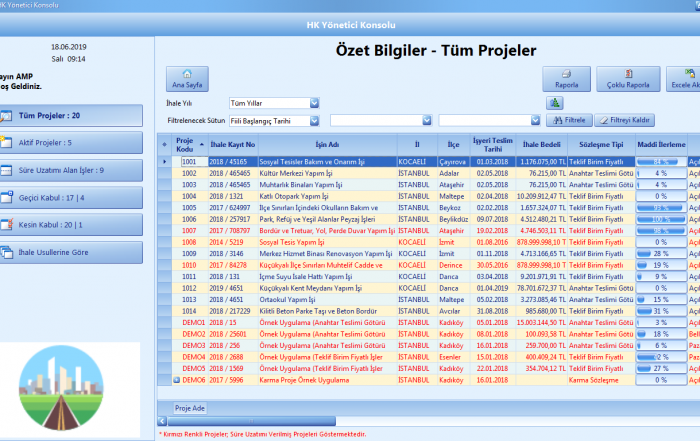Select Tüm Projeler in the sidebar
This screenshot has width=700, height=441.
pos(70,116)
